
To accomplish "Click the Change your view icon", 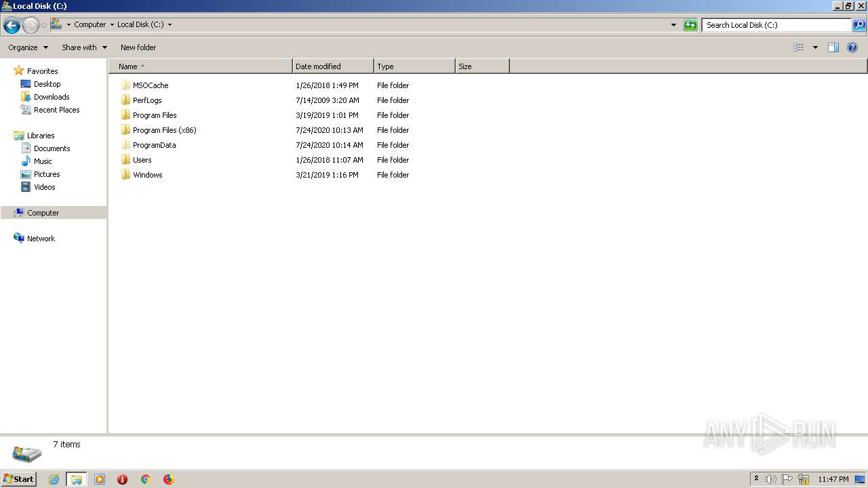I will point(799,47).
